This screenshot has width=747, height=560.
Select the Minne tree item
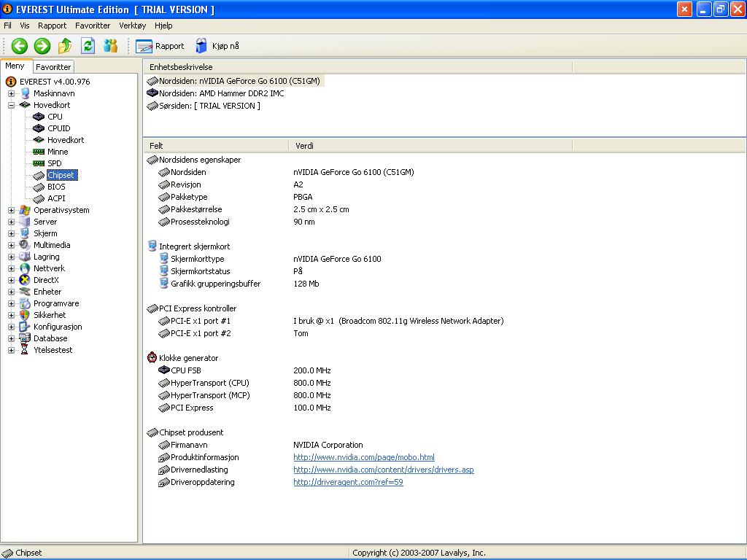click(58, 152)
